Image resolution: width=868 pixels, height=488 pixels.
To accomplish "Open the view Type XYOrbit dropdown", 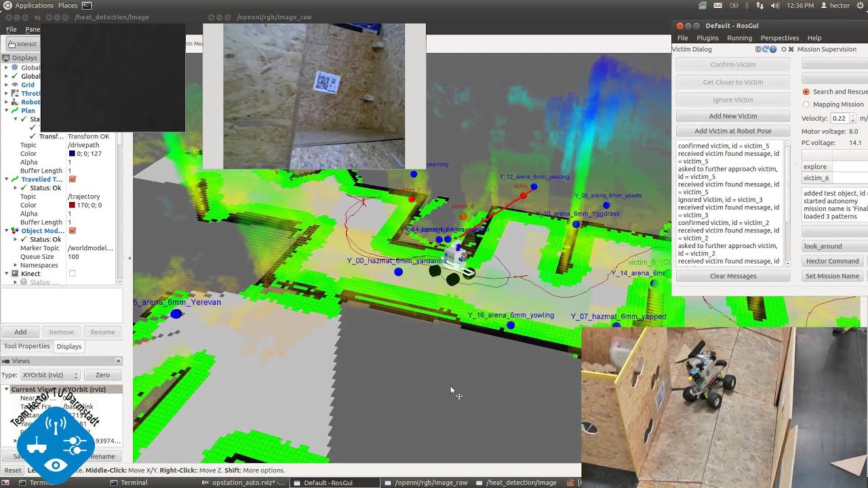I will (x=51, y=375).
